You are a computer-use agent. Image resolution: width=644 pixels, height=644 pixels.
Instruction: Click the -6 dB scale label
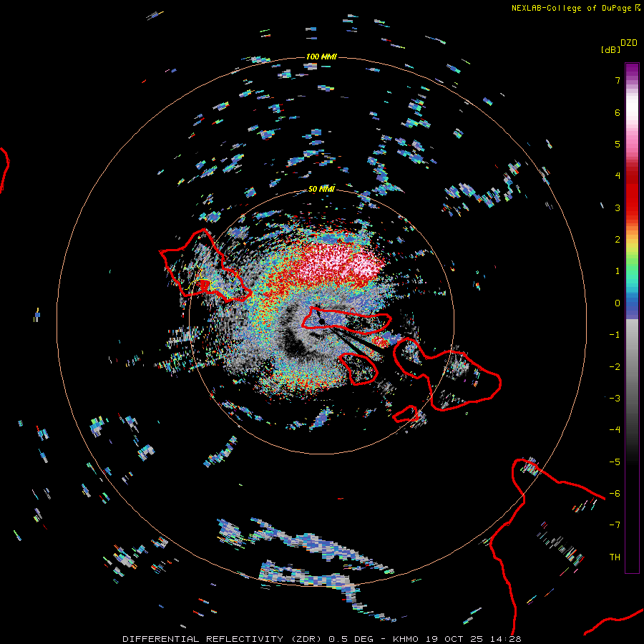(615, 494)
